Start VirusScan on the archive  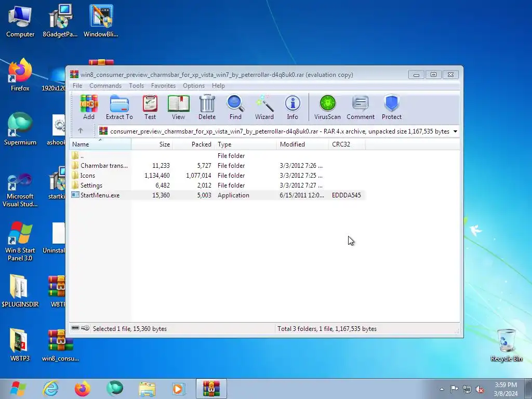[327, 107]
